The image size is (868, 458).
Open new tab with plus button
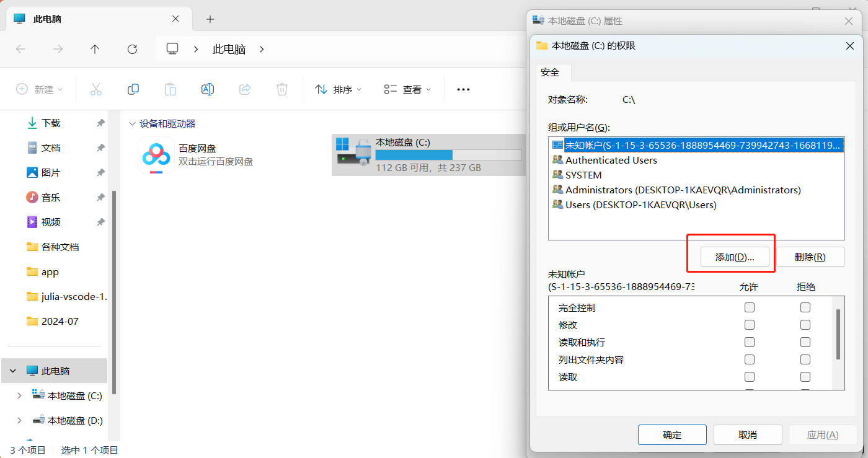(x=210, y=19)
